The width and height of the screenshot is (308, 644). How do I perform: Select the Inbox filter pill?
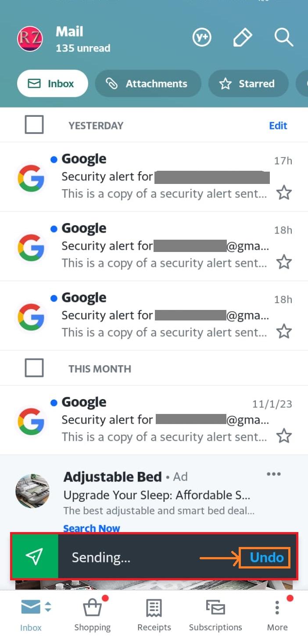(x=52, y=83)
